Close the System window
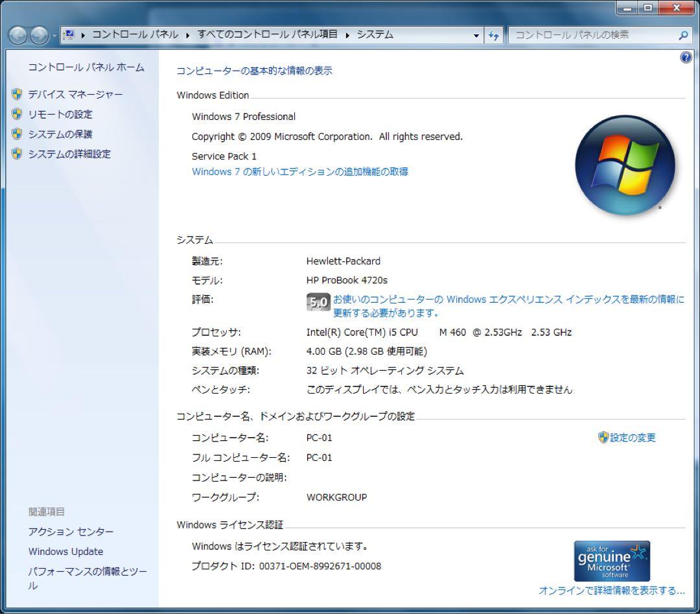 pyautogui.click(x=676, y=8)
